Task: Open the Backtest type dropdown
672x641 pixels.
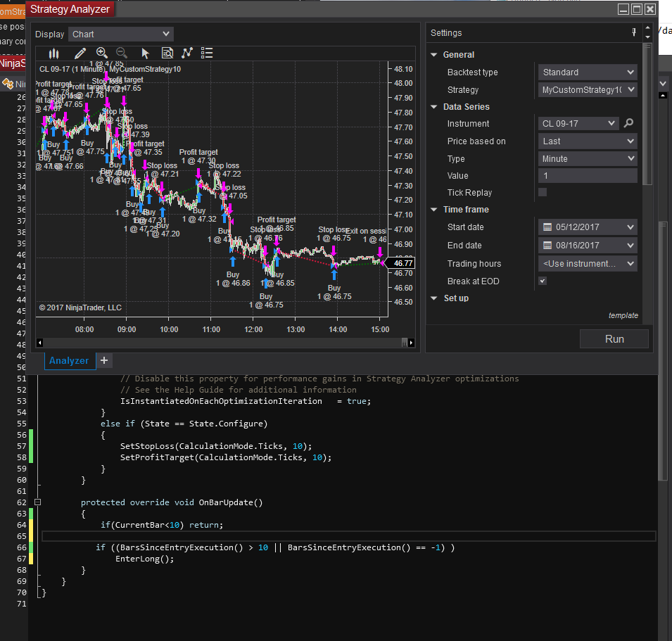Action: tap(588, 72)
